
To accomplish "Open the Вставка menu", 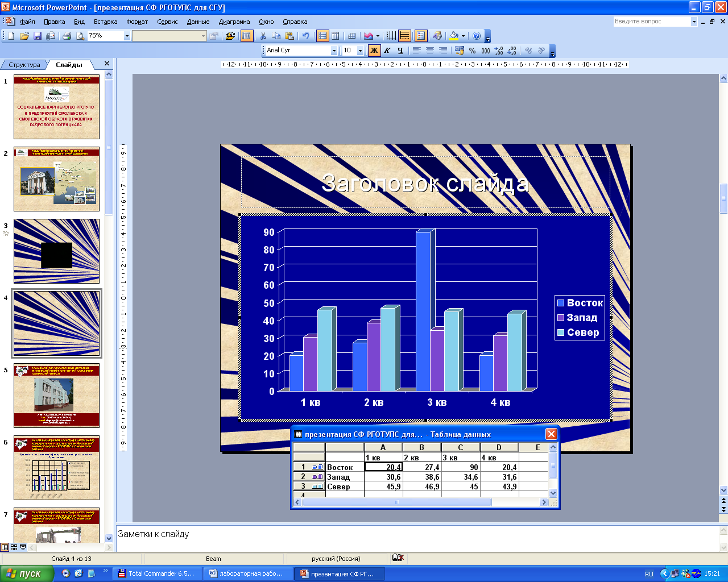I will pos(106,22).
